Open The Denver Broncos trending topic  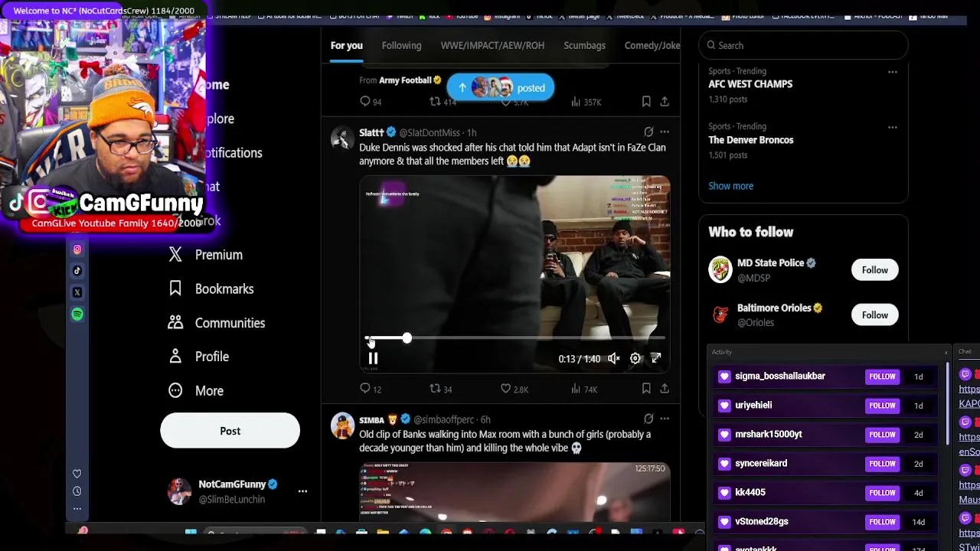[x=751, y=140]
